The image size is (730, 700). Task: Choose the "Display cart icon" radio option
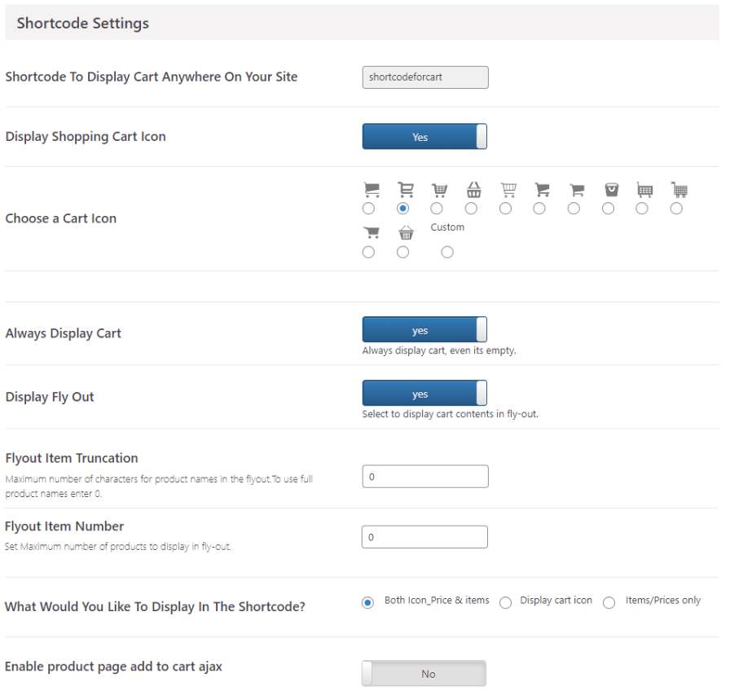click(506, 602)
